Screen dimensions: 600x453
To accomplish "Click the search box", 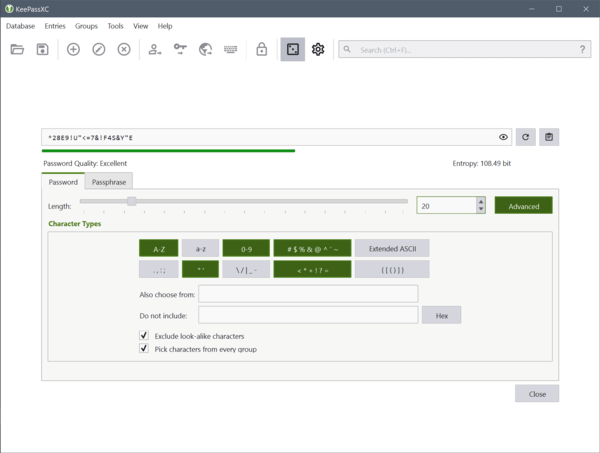I will 465,49.
